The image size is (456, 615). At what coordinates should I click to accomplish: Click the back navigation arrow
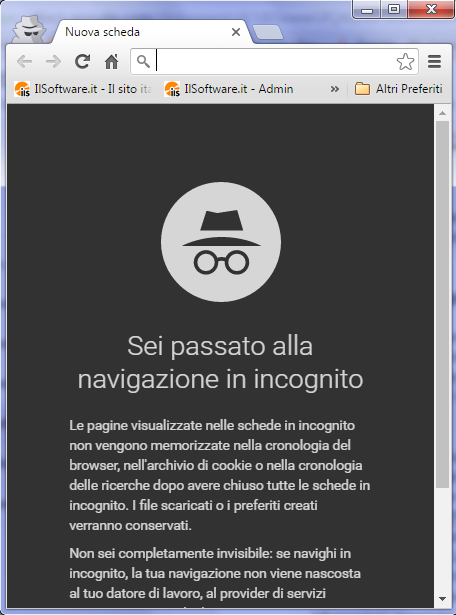[x=25, y=62]
